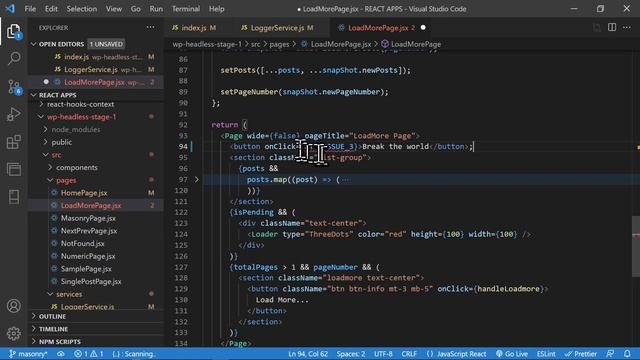Screen dimensions: 640x360
Task: Click the feedback icon in status bar
Action: tap(610, 354)
